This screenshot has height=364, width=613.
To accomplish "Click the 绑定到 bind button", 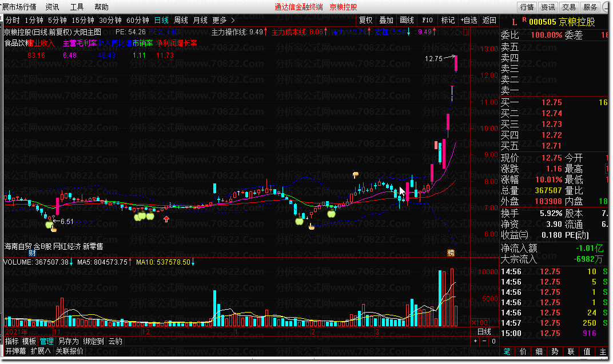I will coord(93,341).
